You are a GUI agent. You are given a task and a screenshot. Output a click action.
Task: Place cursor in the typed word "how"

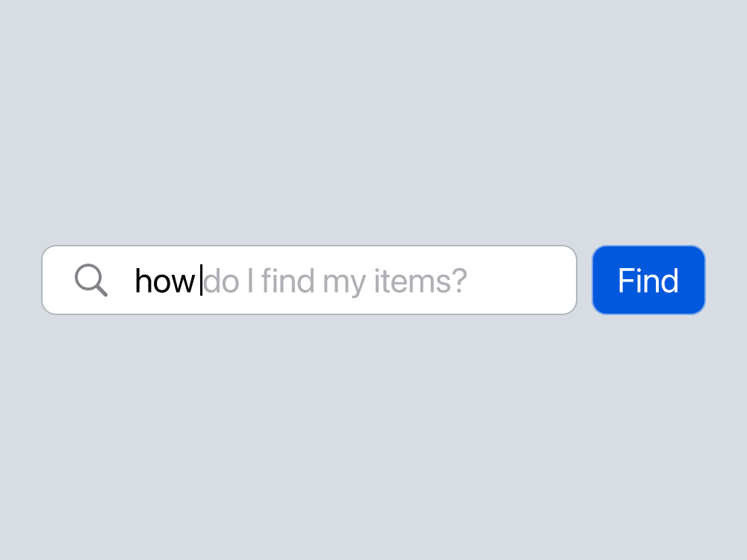point(165,281)
